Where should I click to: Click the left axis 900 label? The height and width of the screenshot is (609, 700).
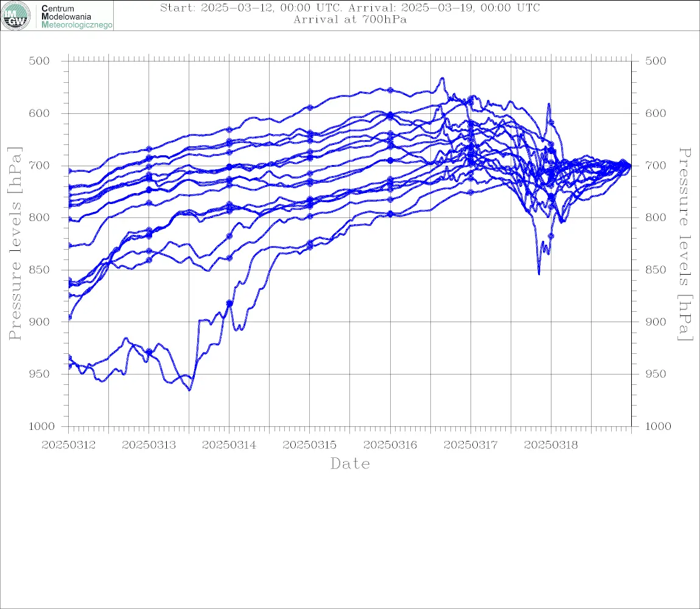tap(40, 322)
